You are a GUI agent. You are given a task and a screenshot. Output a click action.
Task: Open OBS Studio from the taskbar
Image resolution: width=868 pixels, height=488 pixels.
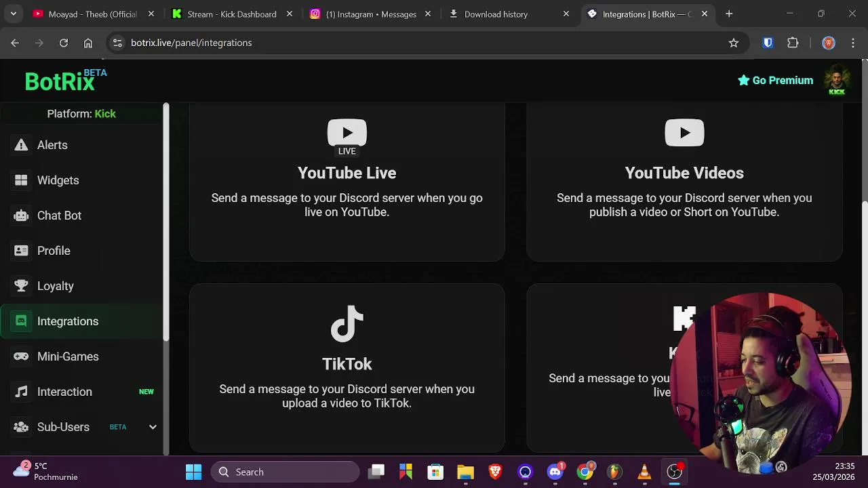[675, 472]
